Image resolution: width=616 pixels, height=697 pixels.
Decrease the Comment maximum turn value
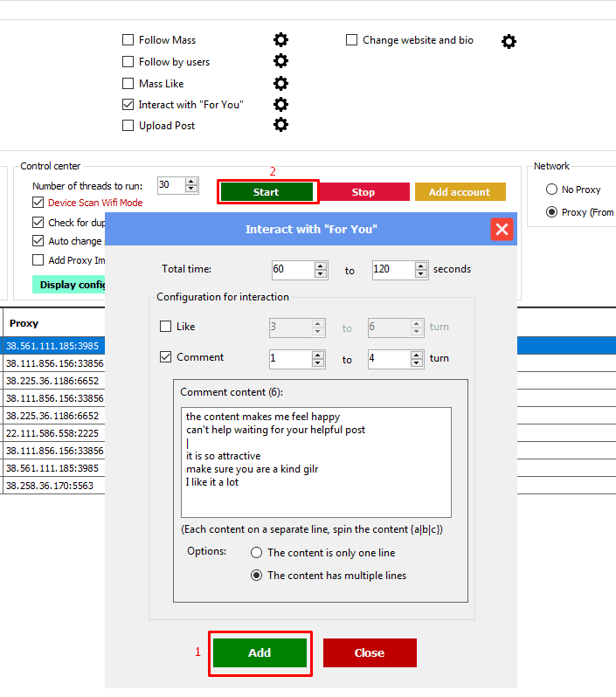click(418, 363)
